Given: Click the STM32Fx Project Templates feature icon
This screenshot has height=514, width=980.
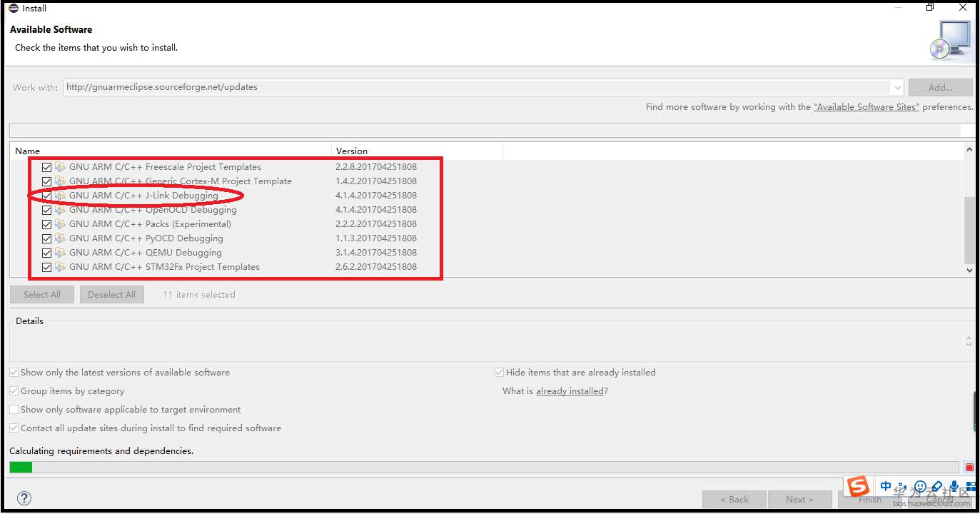Looking at the screenshot, I should click(60, 267).
